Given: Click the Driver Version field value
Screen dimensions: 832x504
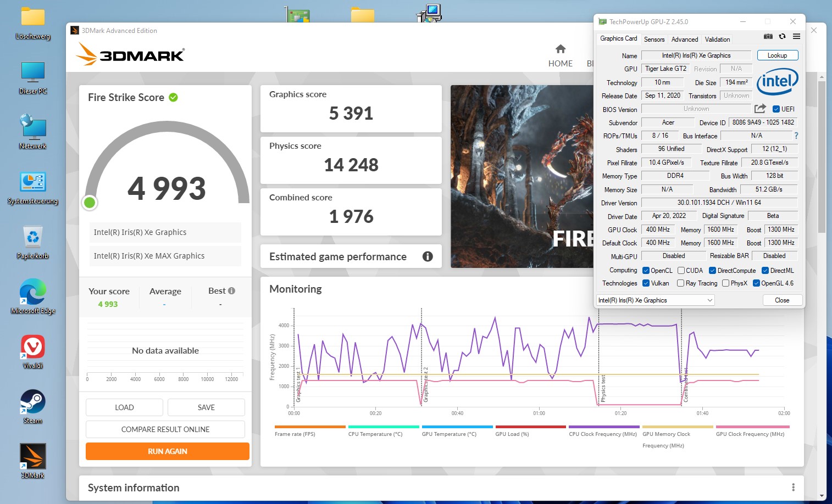Looking at the screenshot, I should tap(719, 203).
